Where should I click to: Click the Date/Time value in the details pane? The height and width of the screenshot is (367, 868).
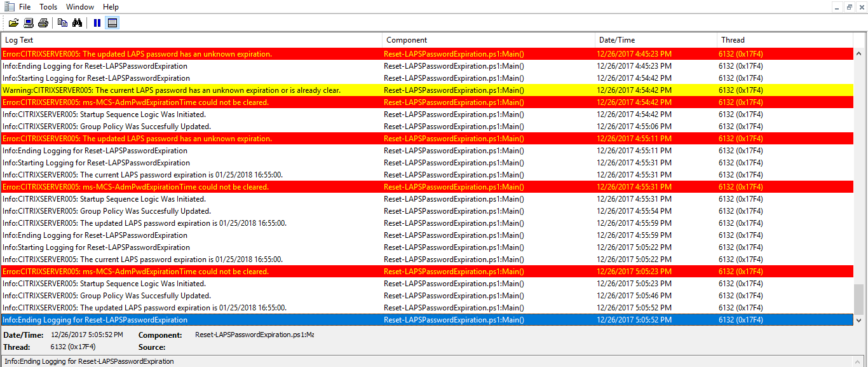tap(87, 335)
